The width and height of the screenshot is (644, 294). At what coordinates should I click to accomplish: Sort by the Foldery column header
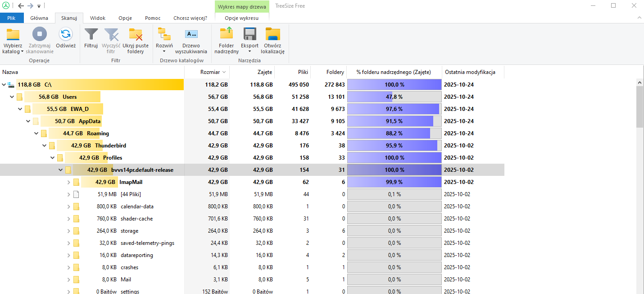[329, 72]
